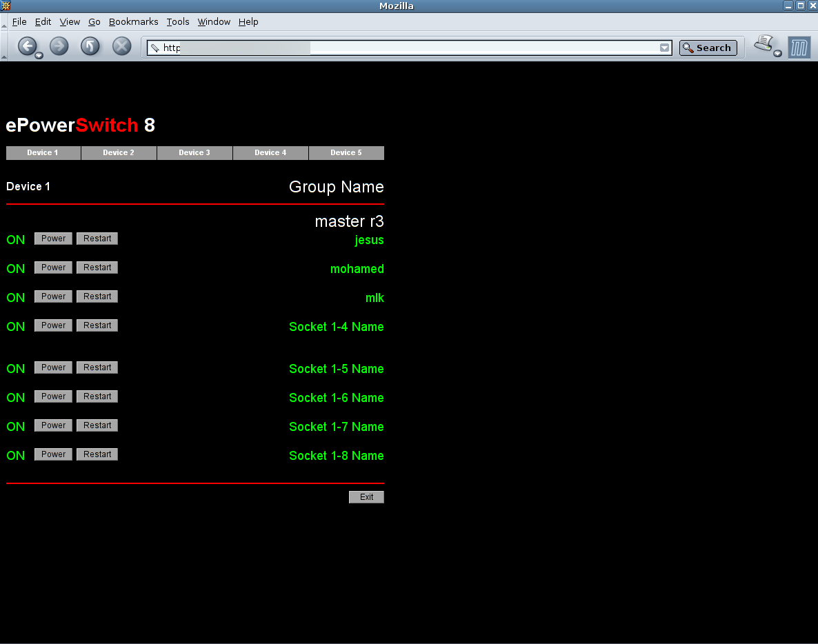The height and width of the screenshot is (644, 818).
Task: Switch to the Device 3 tab
Action: pyautogui.click(x=194, y=152)
